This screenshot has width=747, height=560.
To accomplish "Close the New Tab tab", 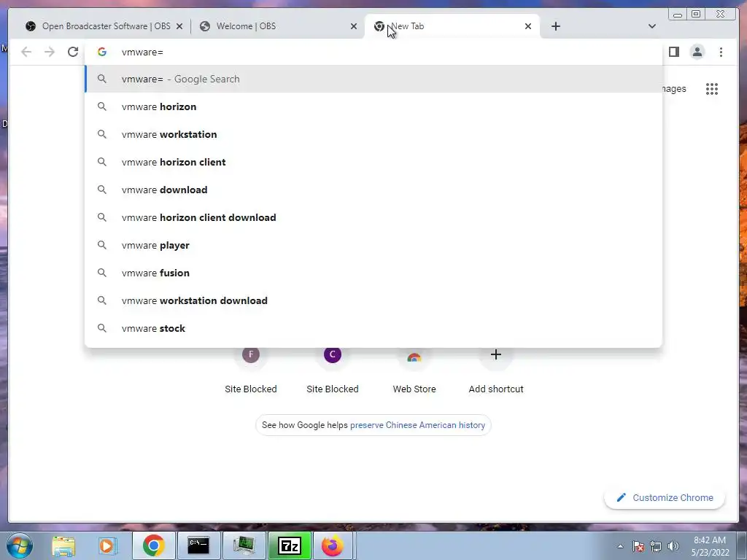I will [528, 26].
